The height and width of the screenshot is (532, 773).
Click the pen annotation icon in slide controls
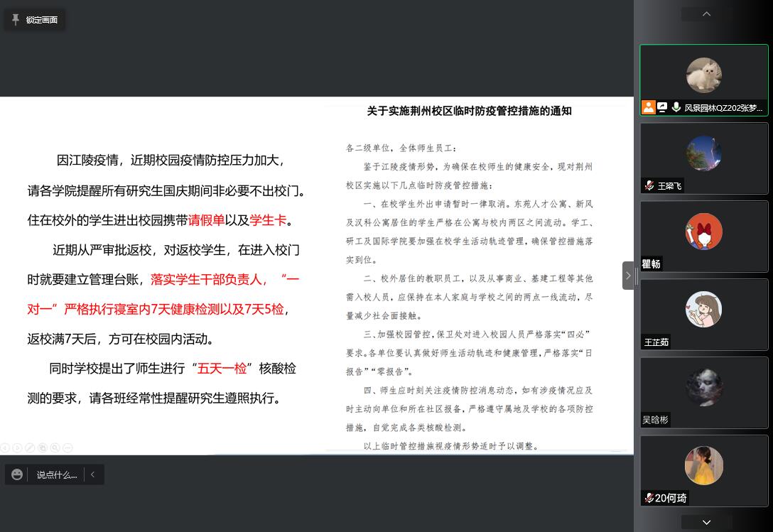pyautogui.click(x=30, y=447)
